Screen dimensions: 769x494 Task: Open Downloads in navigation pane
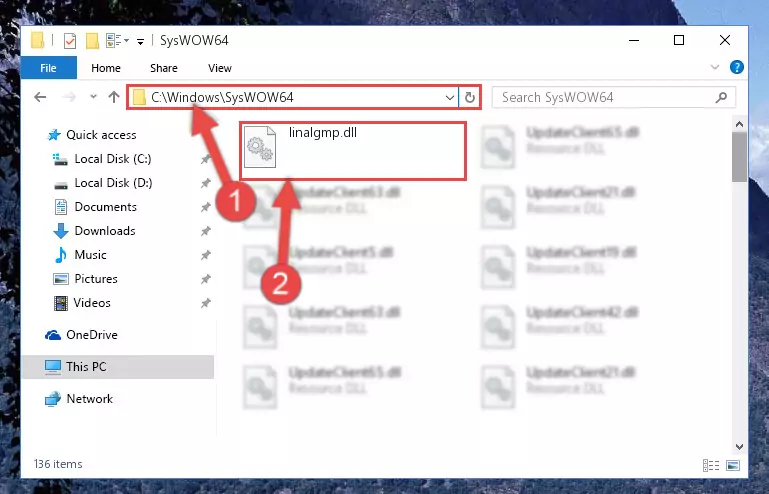pyautogui.click(x=105, y=231)
